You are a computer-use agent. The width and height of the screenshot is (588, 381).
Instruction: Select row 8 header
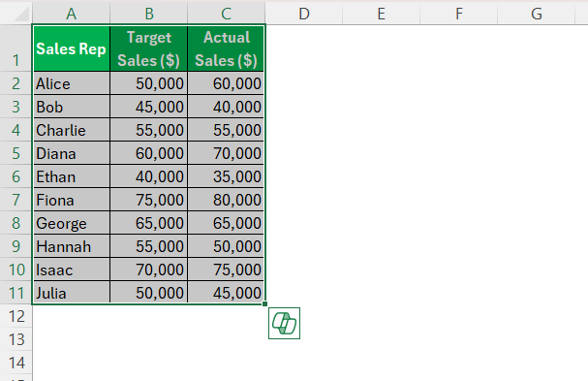[15, 223]
